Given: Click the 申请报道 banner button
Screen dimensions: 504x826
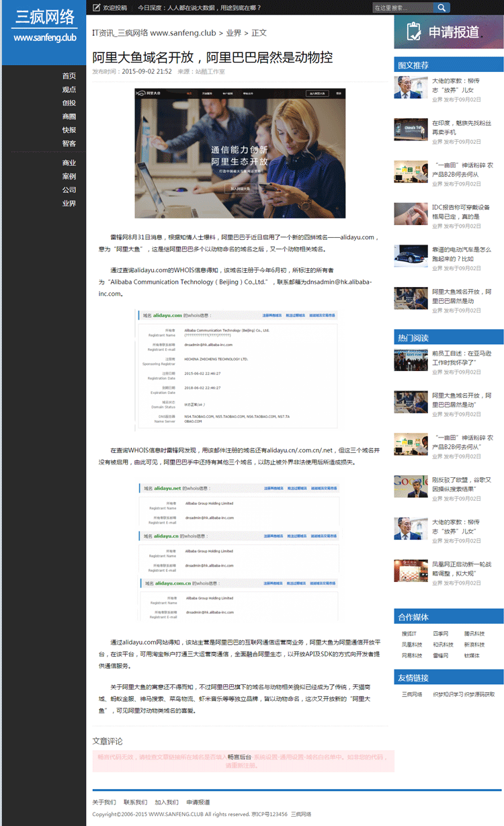Looking at the screenshot, I should click(448, 32).
